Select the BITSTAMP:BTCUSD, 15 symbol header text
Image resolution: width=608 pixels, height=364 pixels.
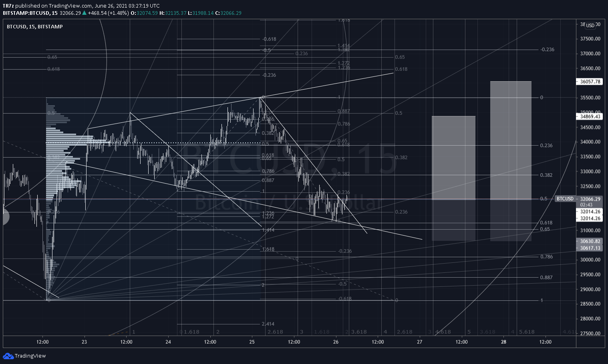[x=30, y=13]
